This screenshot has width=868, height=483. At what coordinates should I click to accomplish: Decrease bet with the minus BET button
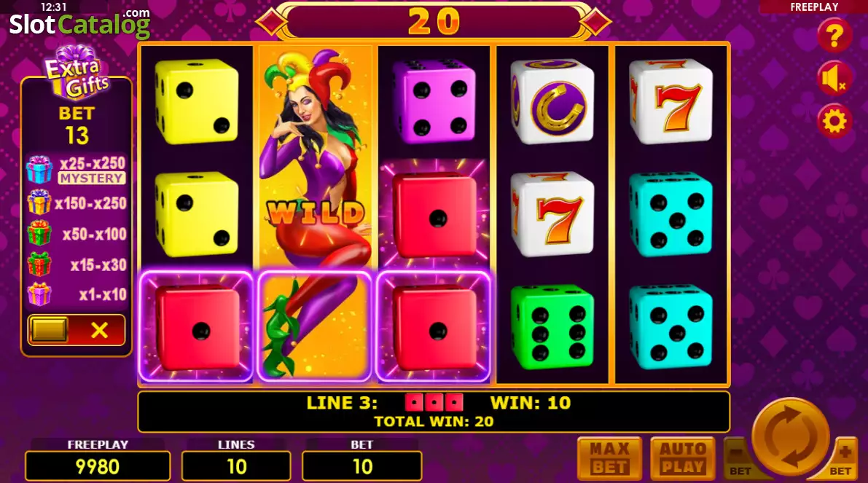tap(740, 458)
